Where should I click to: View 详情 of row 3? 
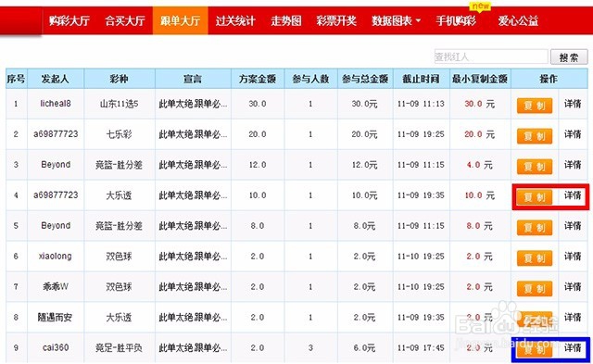[x=573, y=165]
